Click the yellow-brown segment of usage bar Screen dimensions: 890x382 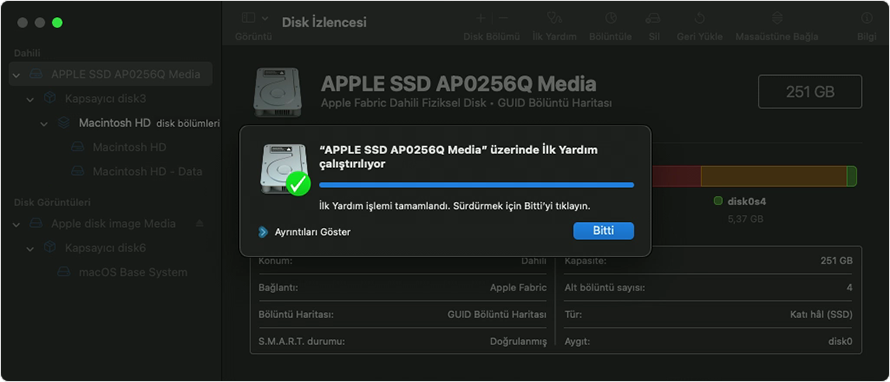pyautogui.click(x=774, y=176)
